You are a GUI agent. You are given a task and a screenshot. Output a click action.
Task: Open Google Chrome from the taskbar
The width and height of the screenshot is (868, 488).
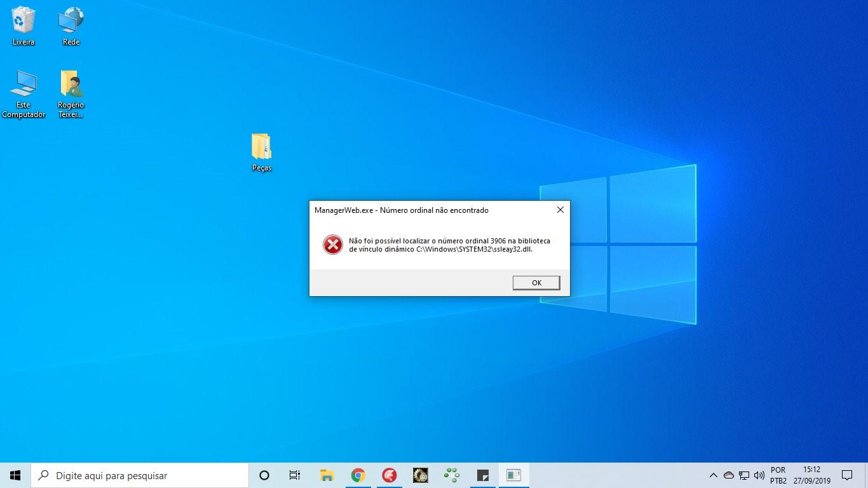tap(358, 475)
